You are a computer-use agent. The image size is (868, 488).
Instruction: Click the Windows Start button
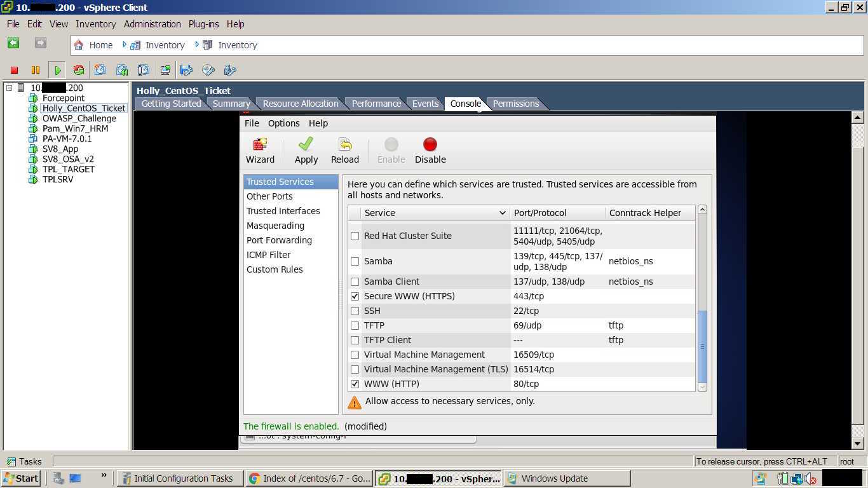coord(22,478)
